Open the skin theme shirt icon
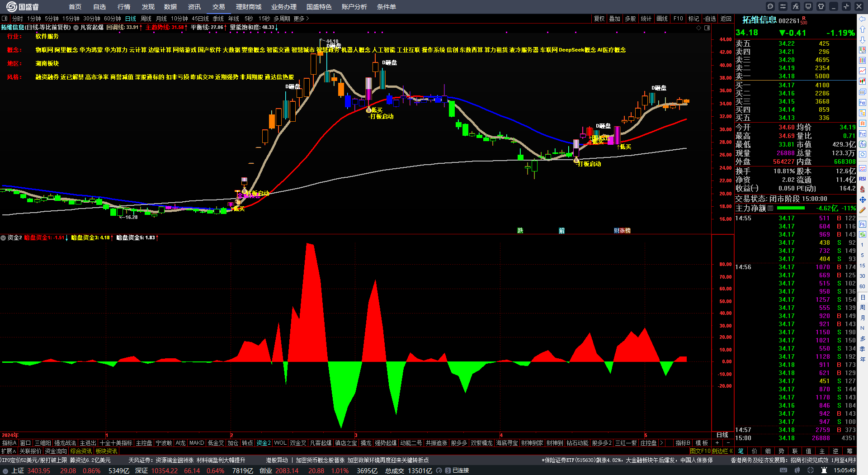Image resolution: width=868 pixels, height=475 pixels. pos(821,6)
